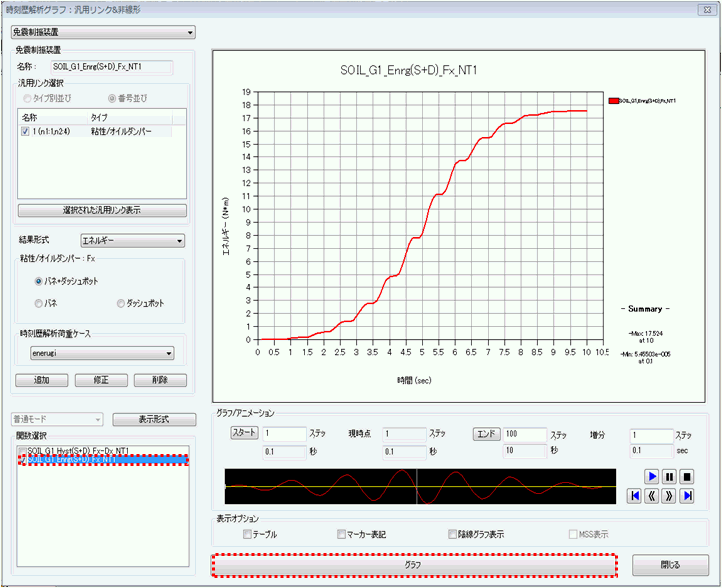Viewport: 722px width, 588px height.
Task: Select ダッシュポット radio option
Action: click(x=121, y=303)
